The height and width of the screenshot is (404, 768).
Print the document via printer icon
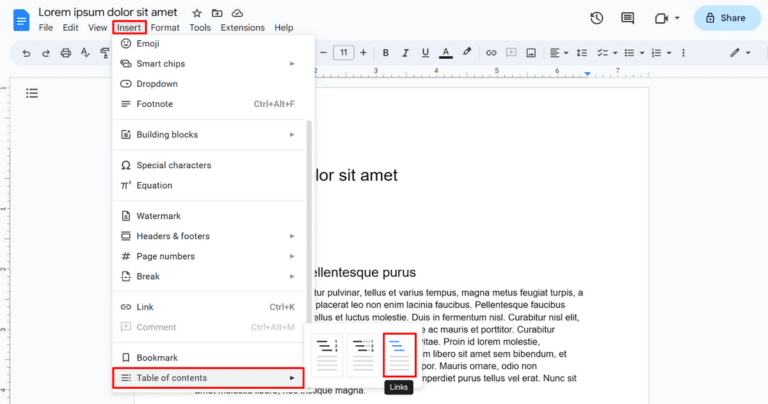click(x=66, y=53)
